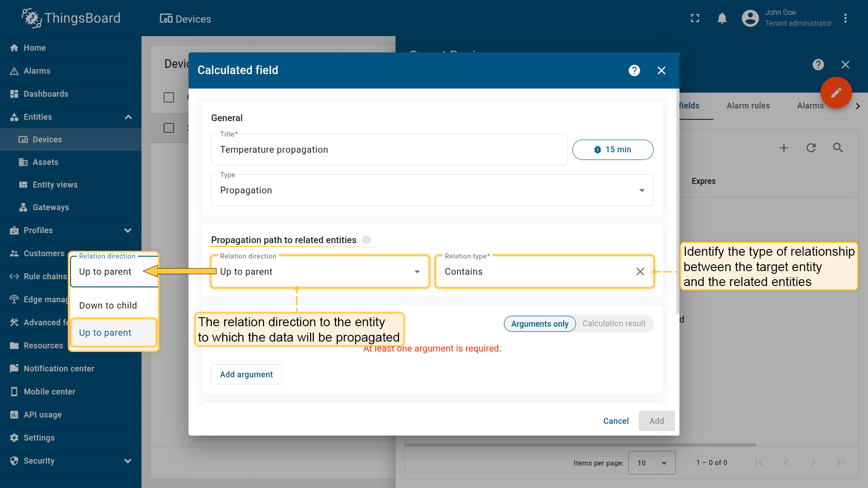868x488 pixels.
Task: Open the Type Propagation dropdown
Action: [432, 190]
